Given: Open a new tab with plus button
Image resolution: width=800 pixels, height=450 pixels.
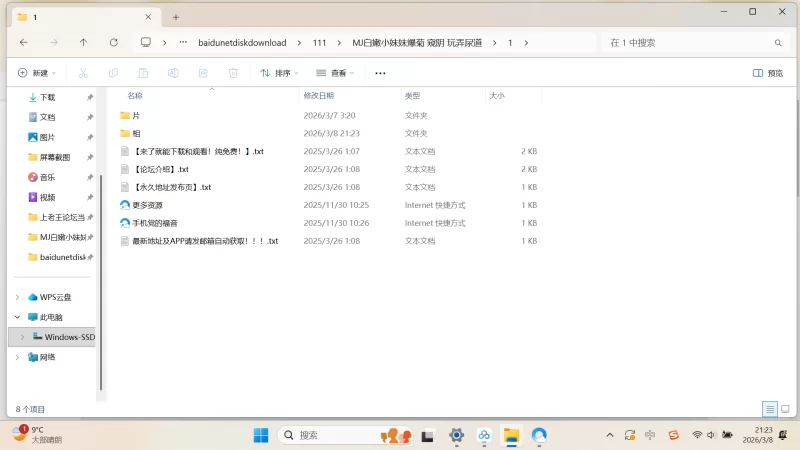Looking at the screenshot, I should (176, 17).
